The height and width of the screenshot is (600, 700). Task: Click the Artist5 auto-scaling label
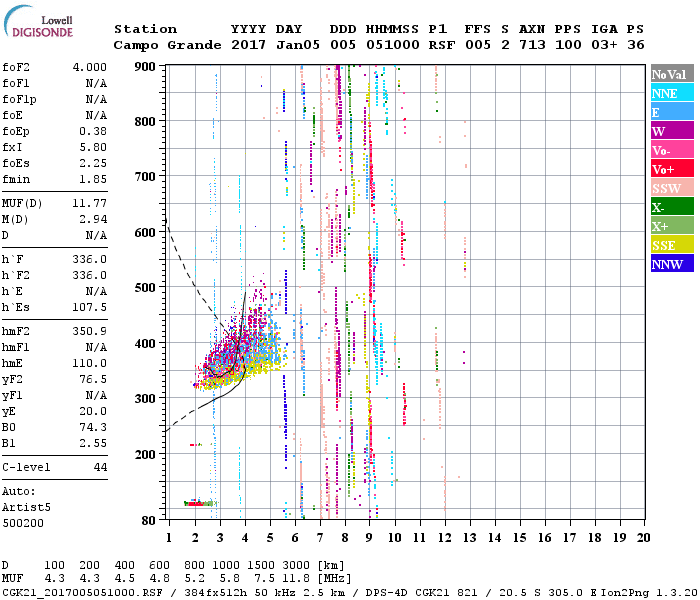(25, 507)
